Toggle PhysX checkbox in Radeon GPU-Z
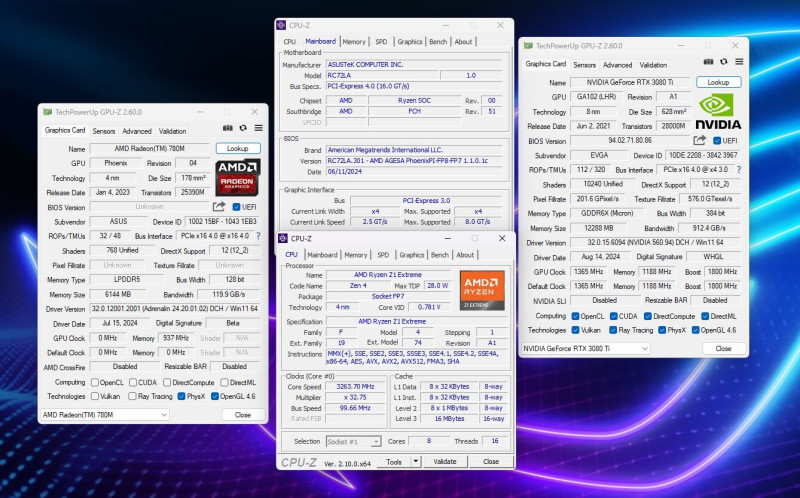800x498 pixels. (x=181, y=396)
